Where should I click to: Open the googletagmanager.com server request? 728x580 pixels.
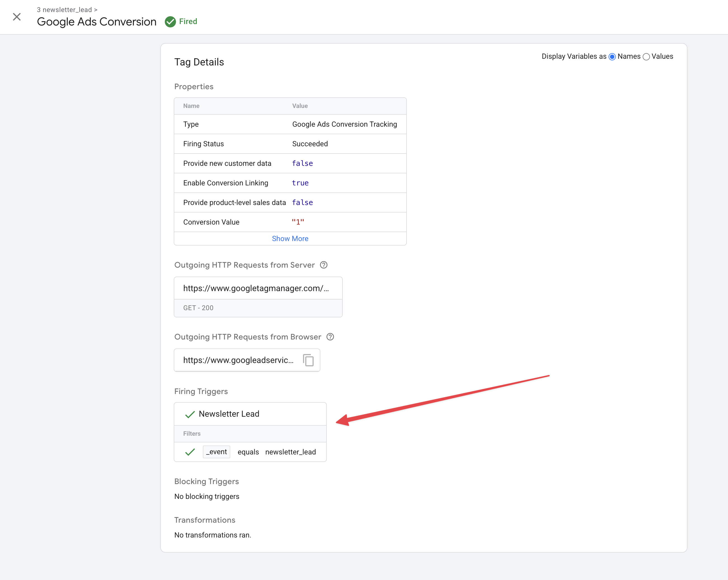pyautogui.click(x=256, y=288)
